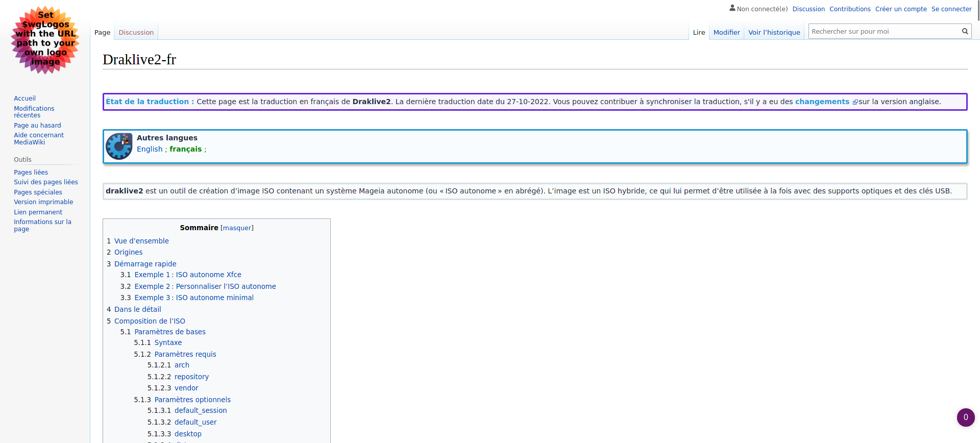Open Voir l'historique tab
Screen dimensions: 980x443
(774, 32)
